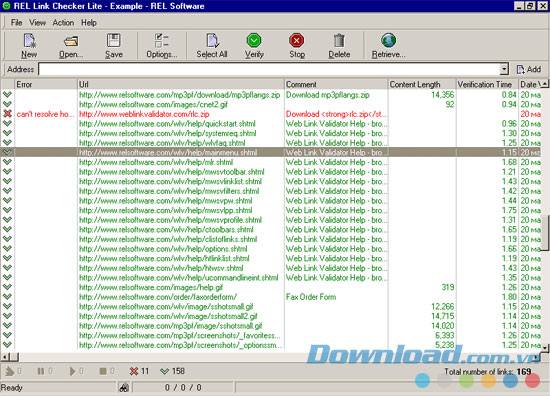Click the vertical scrollbar down arrow
This screenshot has width=550, height=396.
tap(544, 348)
